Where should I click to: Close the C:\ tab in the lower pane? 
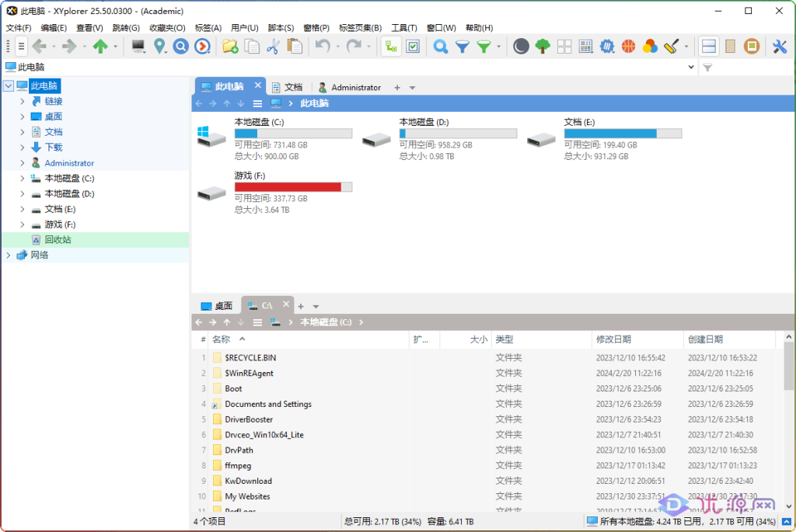(x=286, y=304)
